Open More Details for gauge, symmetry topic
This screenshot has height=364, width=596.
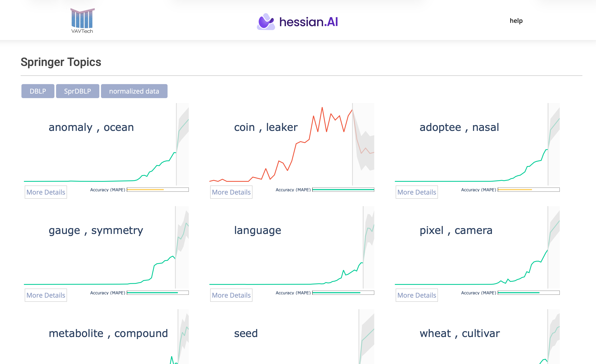[x=46, y=295]
